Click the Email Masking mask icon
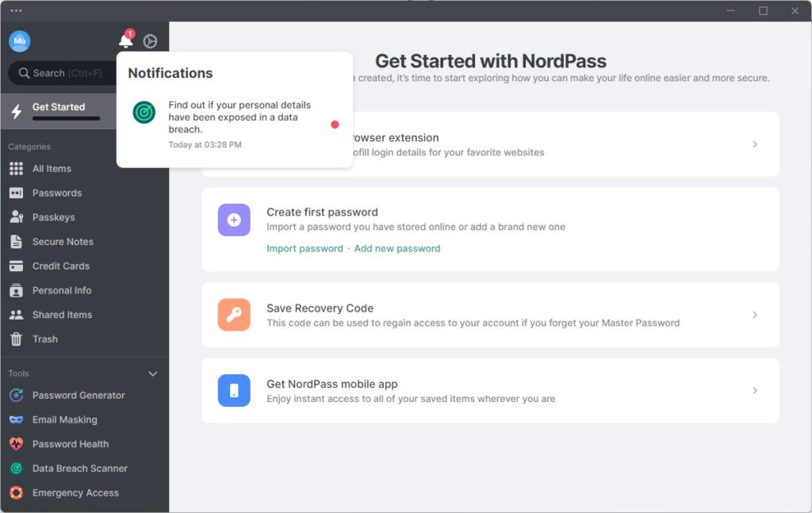The width and height of the screenshot is (812, 513). [16, 419]
